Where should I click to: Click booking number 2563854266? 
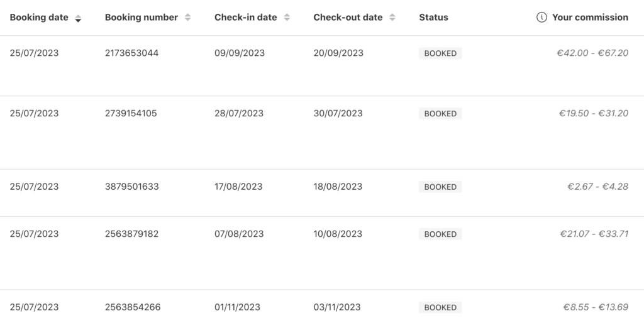133,307
